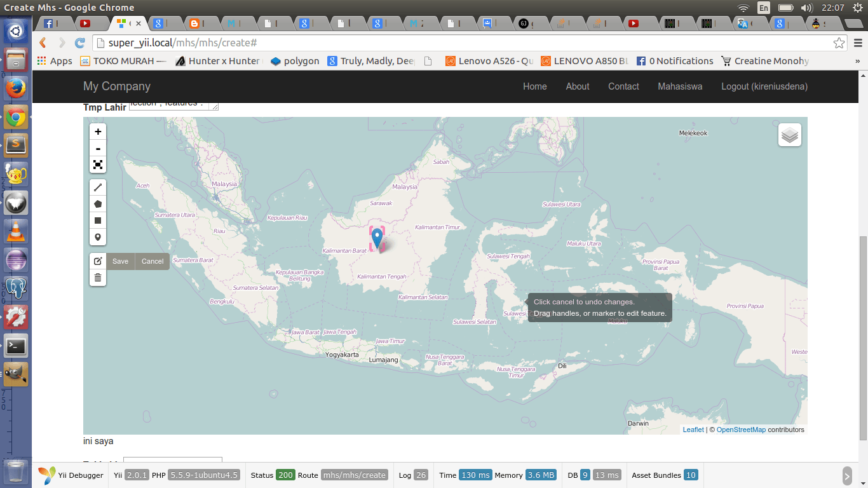Open Truly, Madly, Deep bookmark
Image resolution: width=868 pixels, height=488 pixels.
click(x=372, y=61)
